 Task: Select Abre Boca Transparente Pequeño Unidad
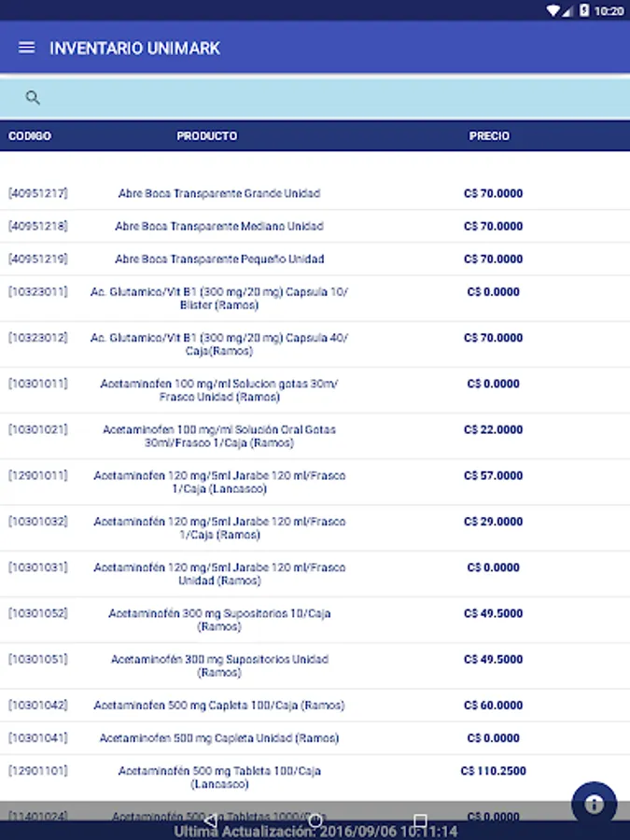(219, 259)
